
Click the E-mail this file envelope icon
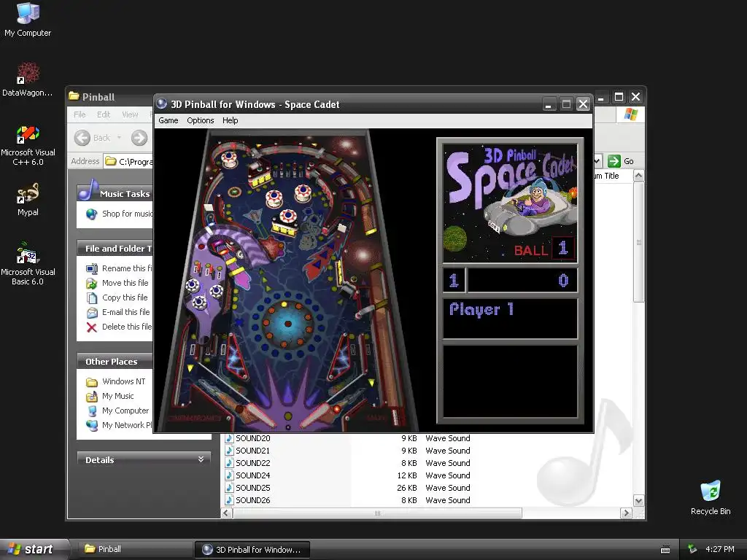[91, 313]
